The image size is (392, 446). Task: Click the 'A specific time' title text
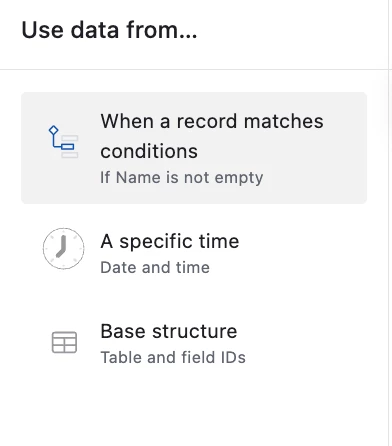(x=170, y=241)
